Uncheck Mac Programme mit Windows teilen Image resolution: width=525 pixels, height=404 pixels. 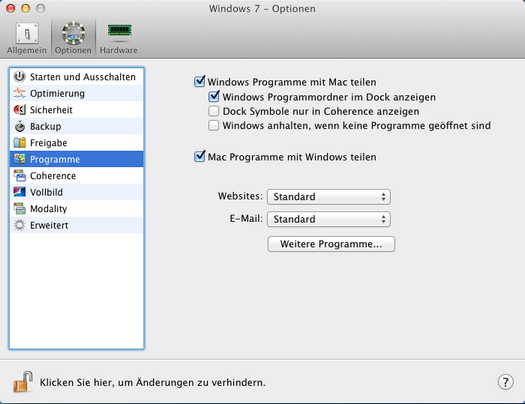coord(200,156)
